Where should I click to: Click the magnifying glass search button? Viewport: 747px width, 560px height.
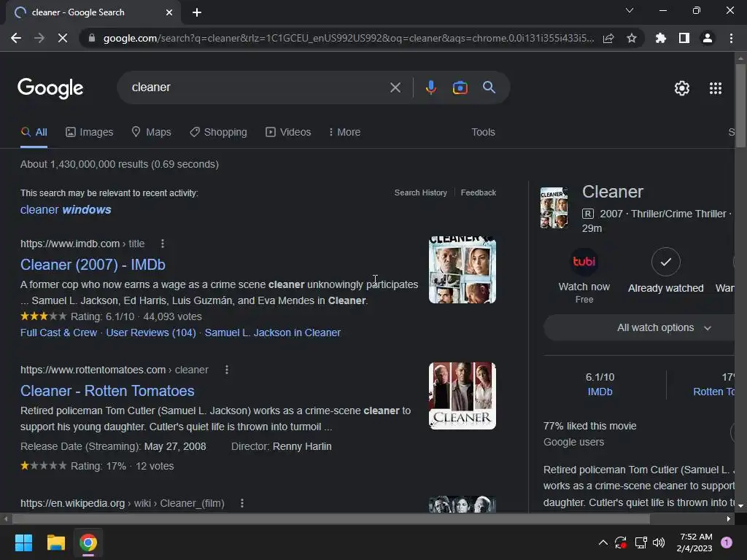489,87
